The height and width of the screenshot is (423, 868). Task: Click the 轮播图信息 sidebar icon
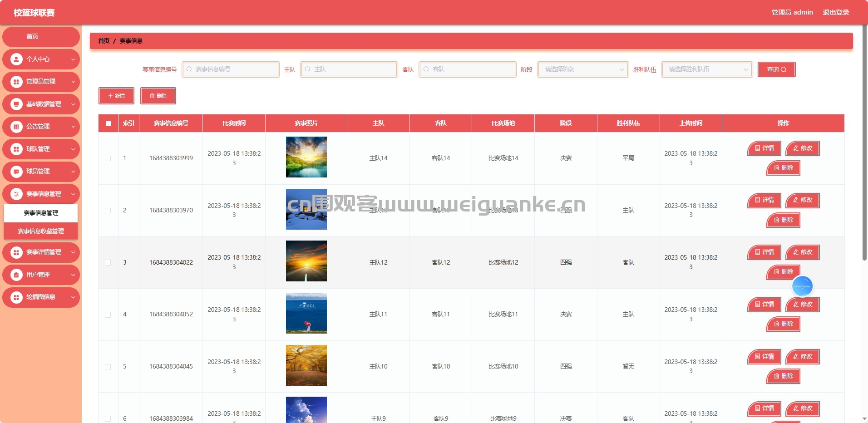click(x=16, y=297)
